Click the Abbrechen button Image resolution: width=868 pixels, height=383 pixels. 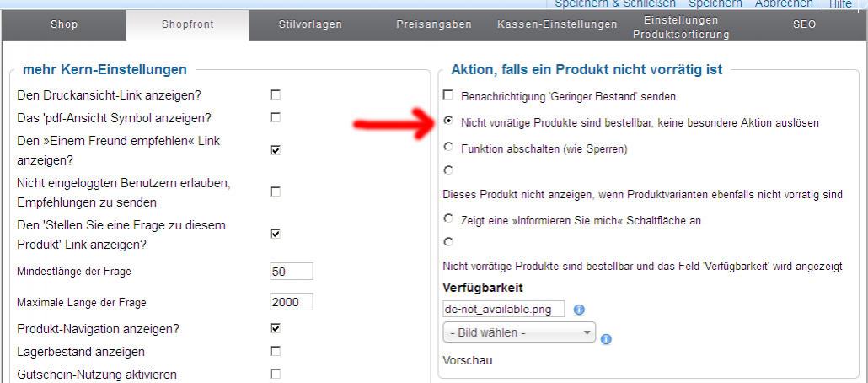(784, 4)
